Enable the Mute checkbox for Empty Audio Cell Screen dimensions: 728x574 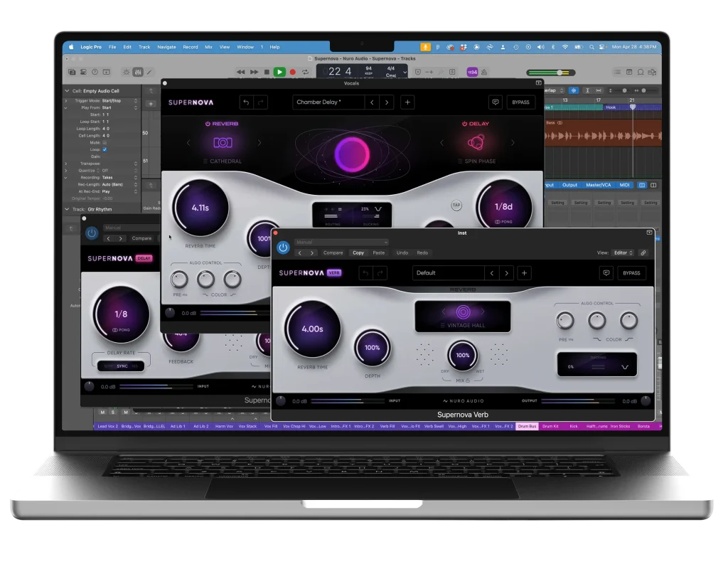tap(105, 142)
